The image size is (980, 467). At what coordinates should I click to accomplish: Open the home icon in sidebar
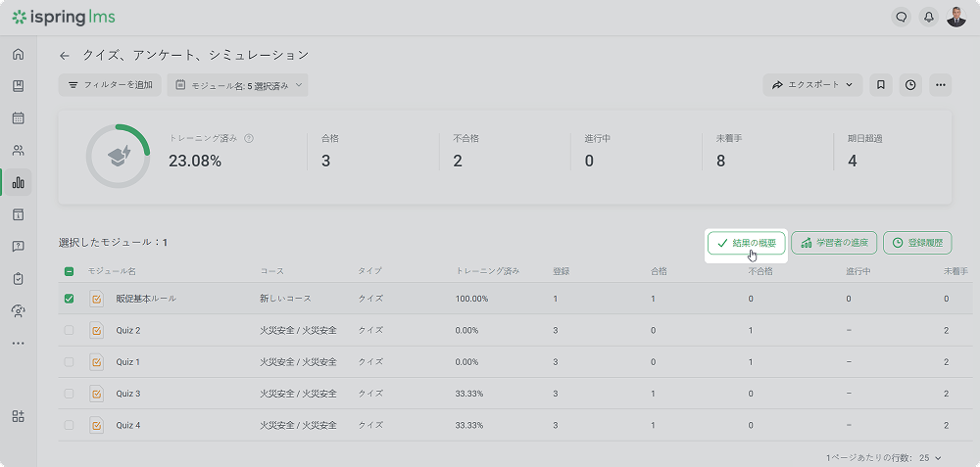18,54
